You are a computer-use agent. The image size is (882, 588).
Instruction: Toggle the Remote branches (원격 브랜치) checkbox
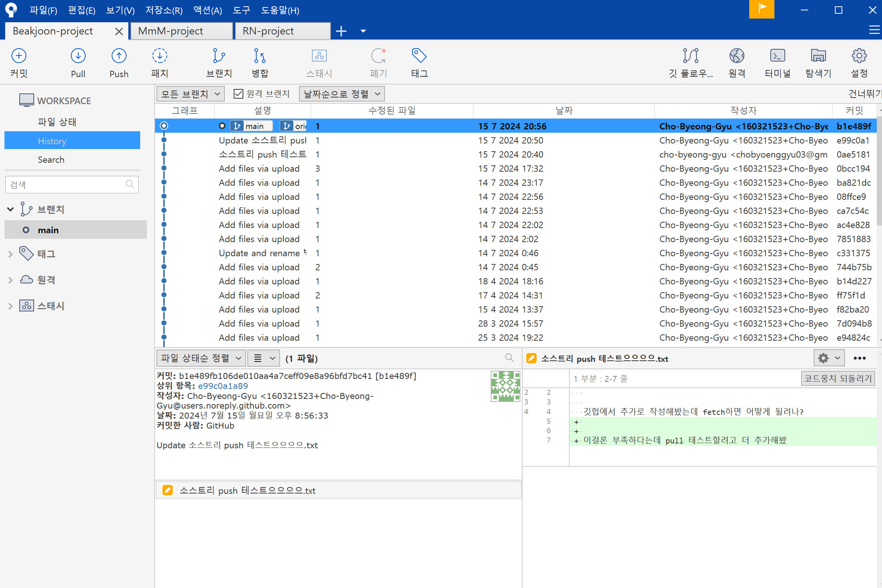(238, 93)
